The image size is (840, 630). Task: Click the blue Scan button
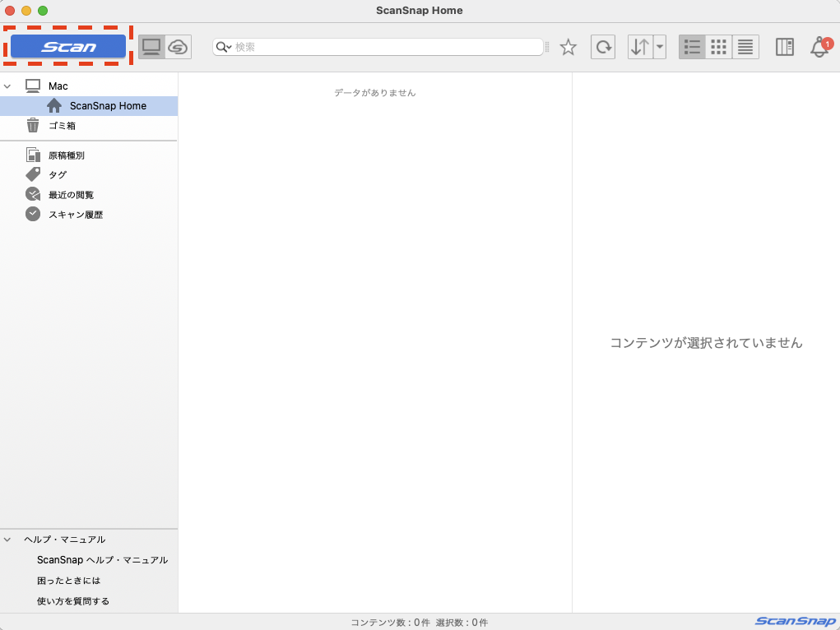click(68, 47)
